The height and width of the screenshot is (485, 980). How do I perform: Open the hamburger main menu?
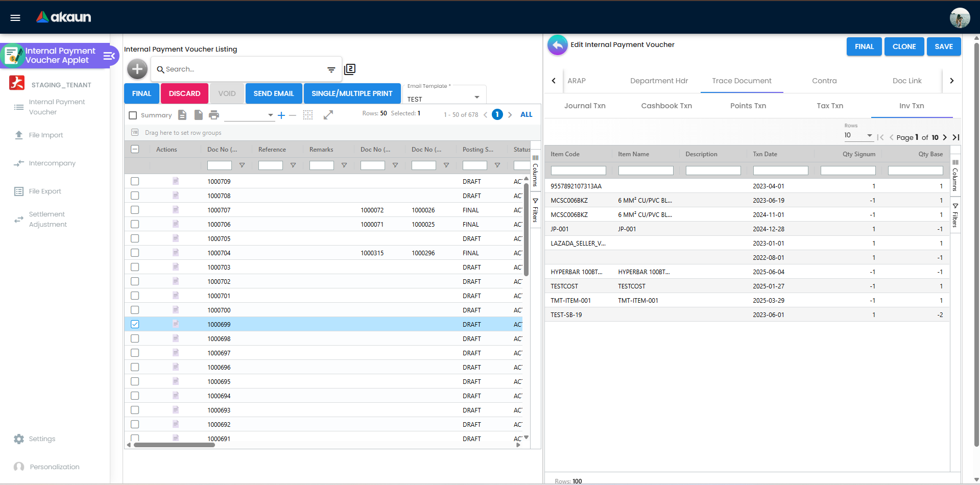point(15,18)
